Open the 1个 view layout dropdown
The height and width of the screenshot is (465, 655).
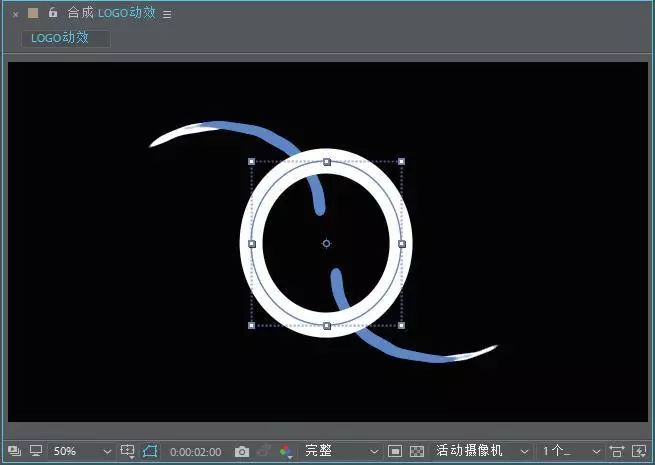pyautogui.click(x=571, y=451)
